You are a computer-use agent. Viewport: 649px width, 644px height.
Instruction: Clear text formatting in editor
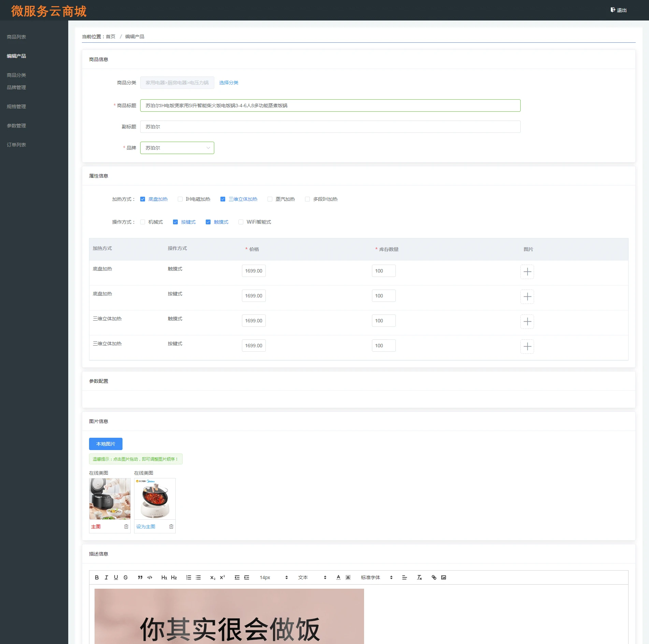419,577
